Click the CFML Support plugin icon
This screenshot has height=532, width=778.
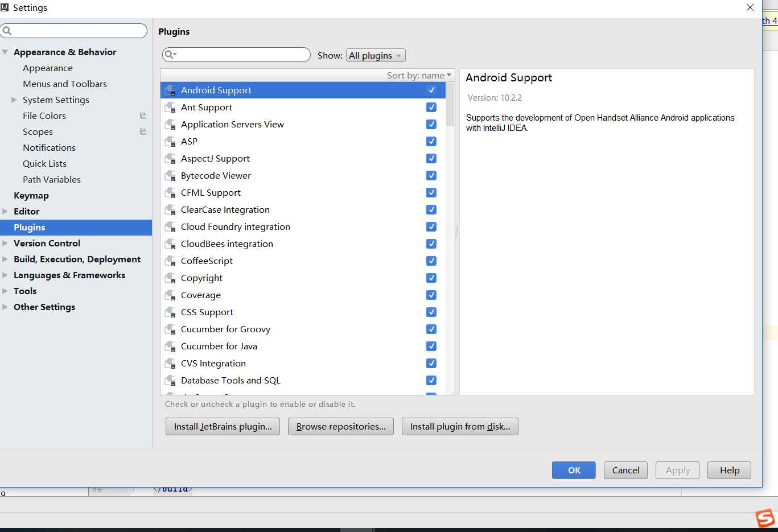click(170, 192)
